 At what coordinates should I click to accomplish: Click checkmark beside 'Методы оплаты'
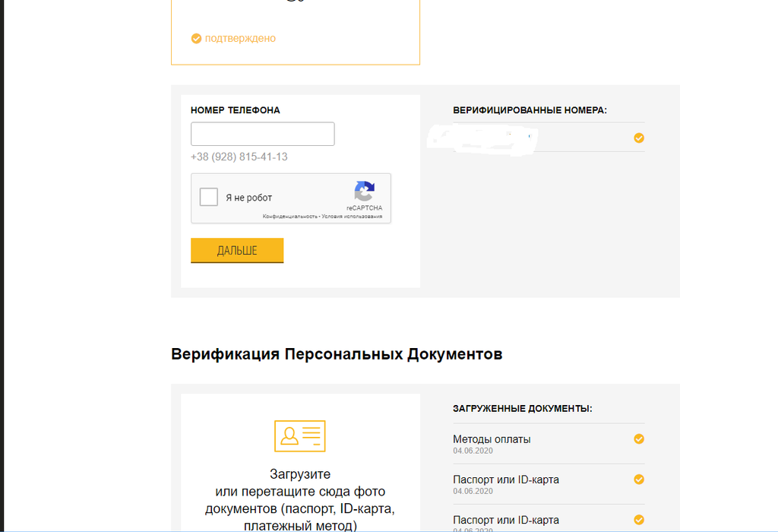[639, 439]
